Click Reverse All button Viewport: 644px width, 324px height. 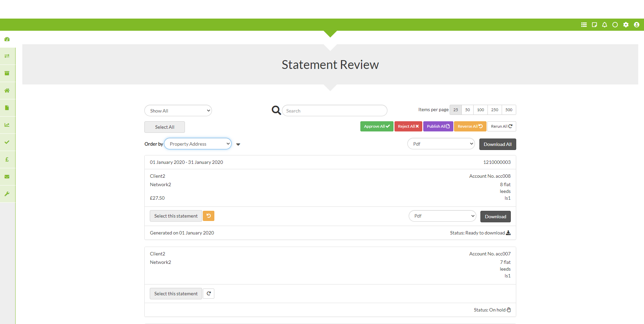tap(470, 126)
